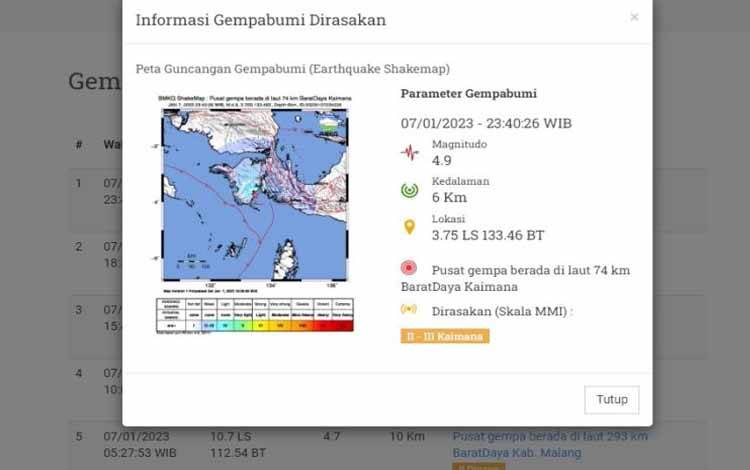Click the magnitude seismograph icon
Screen dimensions: 750x470
409,153
